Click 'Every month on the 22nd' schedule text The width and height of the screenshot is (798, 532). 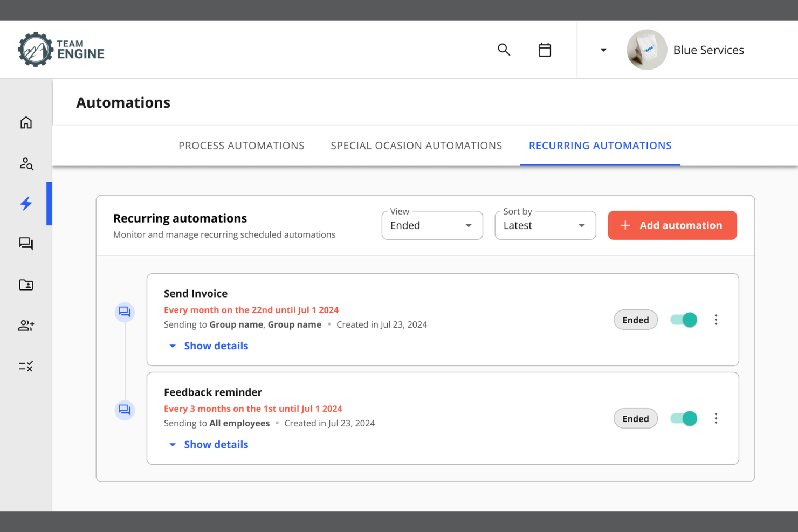pos(251,310)
